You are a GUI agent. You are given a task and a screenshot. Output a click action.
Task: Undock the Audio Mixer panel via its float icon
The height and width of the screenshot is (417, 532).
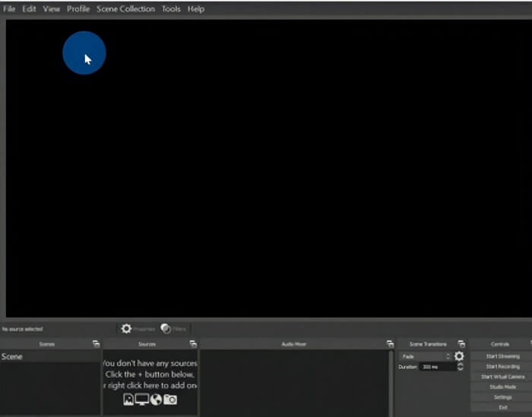(390, 344)
